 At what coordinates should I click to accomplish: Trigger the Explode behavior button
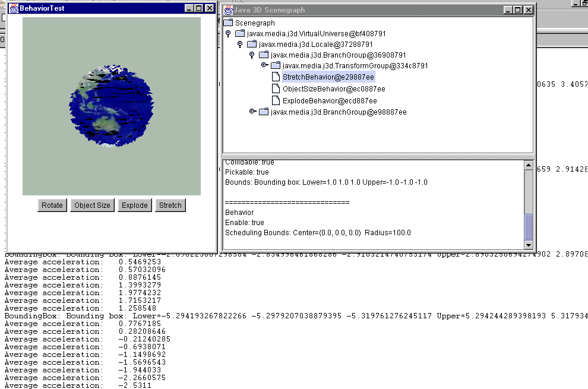point(134,205)
